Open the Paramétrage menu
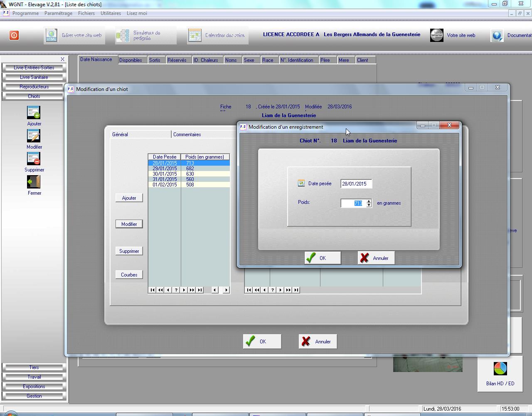The height and width of the screenshot is (416, 532). [x=58, y=13]
